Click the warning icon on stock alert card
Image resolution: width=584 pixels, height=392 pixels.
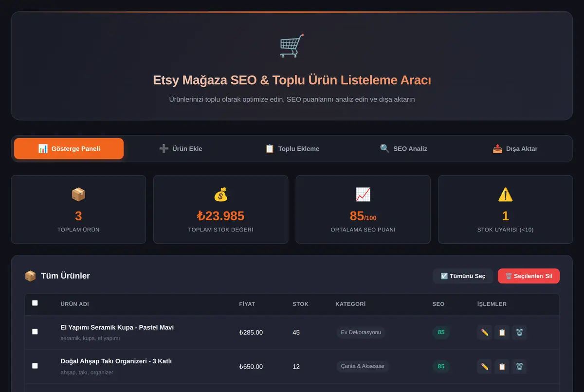pos(505,195)
